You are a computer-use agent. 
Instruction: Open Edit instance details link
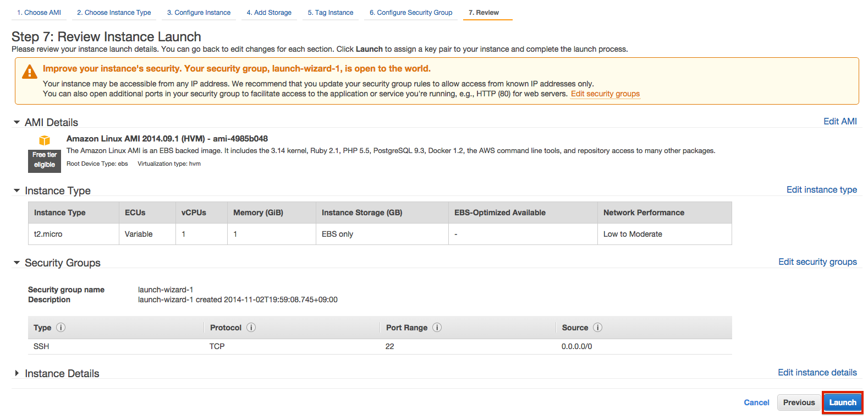(x=817, y=372)
